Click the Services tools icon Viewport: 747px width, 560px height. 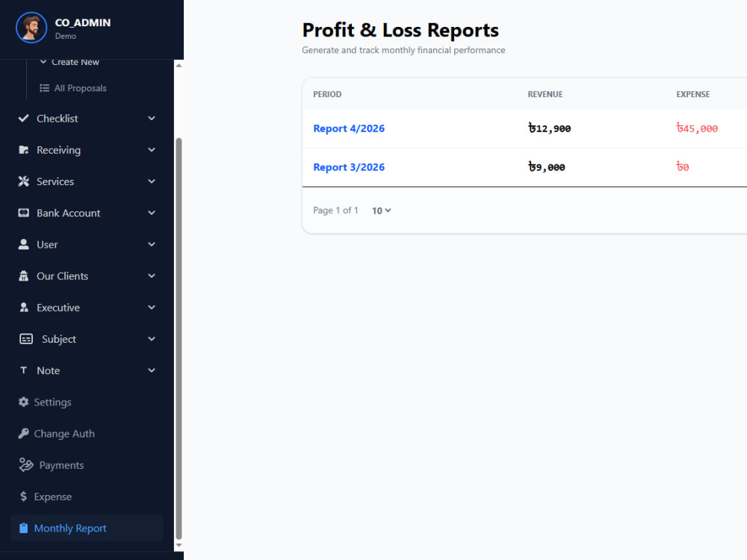pyautogui.click(x=23, y=181)
